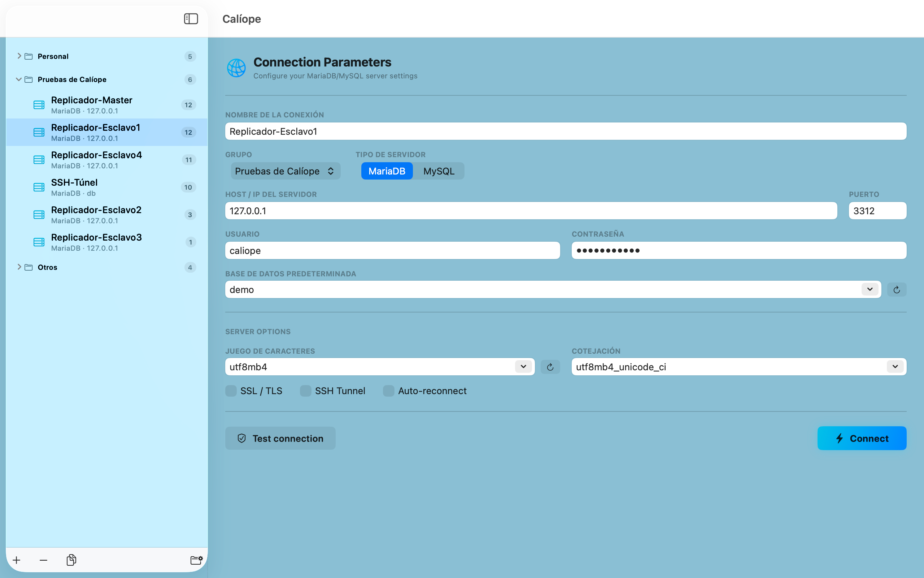Click the Personal folder icon

(29, 56)
